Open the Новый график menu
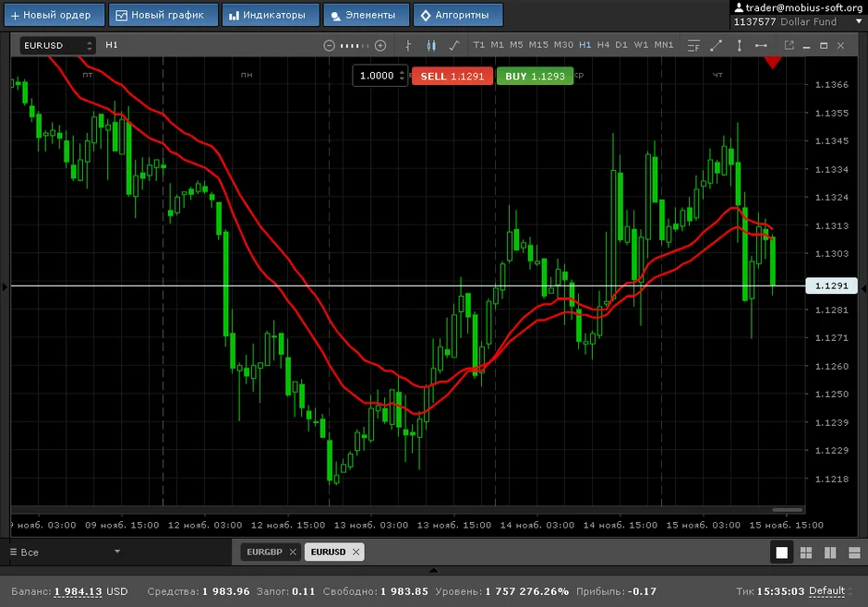Screen dimensions: 868x607 163,15
